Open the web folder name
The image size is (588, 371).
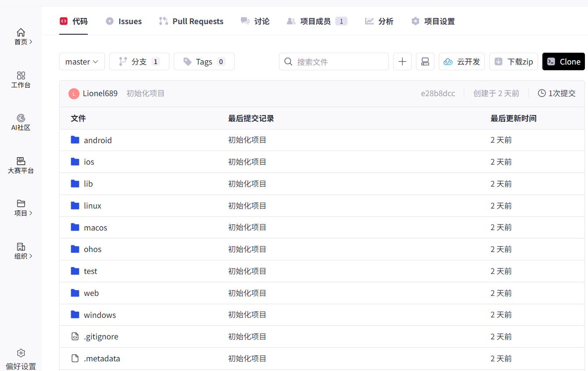91,293
